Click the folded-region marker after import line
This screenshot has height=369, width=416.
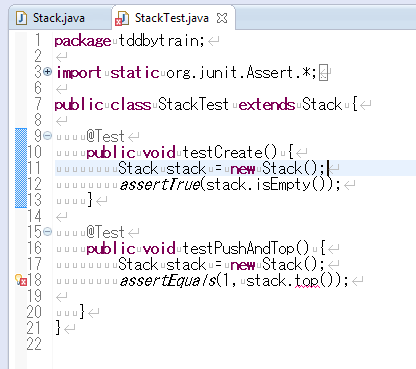tap(323, 73)
